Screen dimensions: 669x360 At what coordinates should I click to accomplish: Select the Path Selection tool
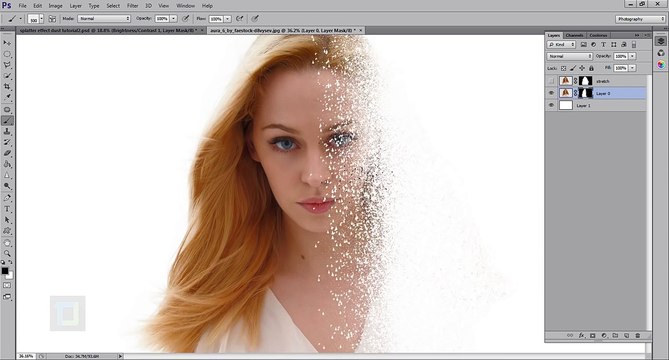click(7, 220)
